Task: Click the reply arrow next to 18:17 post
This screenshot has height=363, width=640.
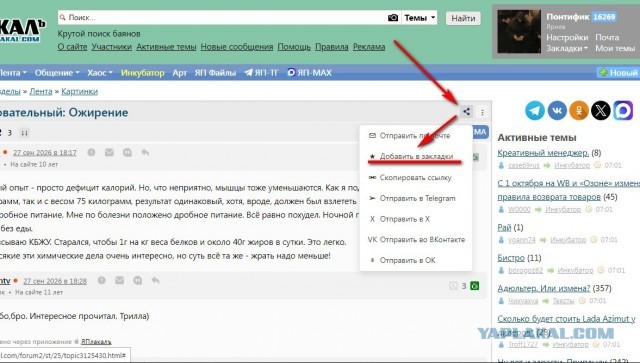Action: [145, 152]
